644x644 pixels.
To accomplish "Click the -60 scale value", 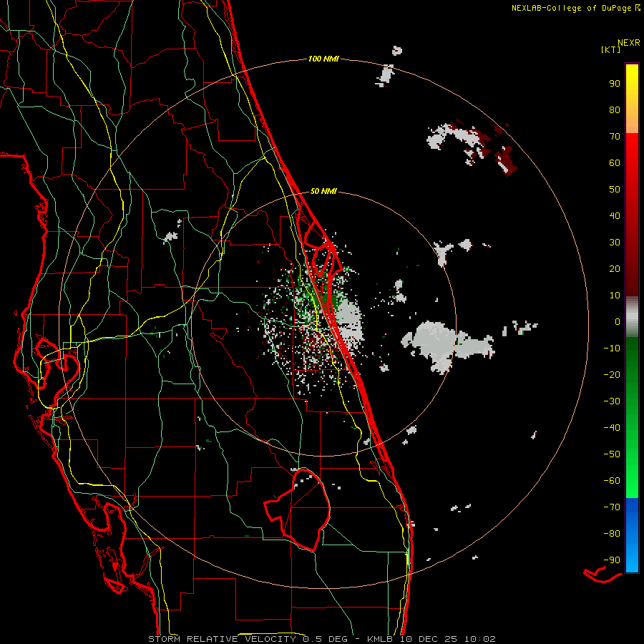I will 612,481.
